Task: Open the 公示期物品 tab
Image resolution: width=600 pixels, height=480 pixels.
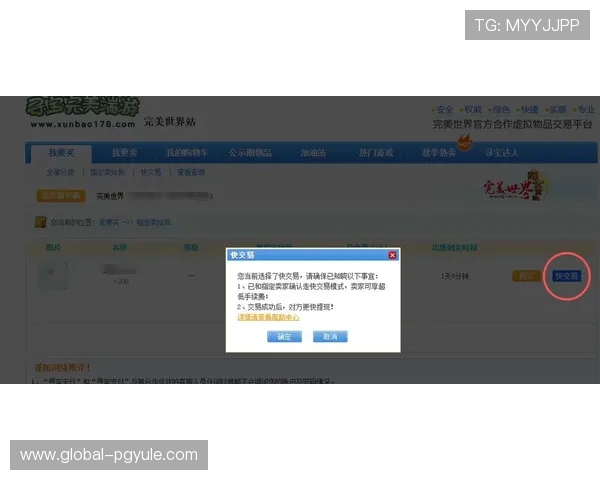Action: click(250, 153)
